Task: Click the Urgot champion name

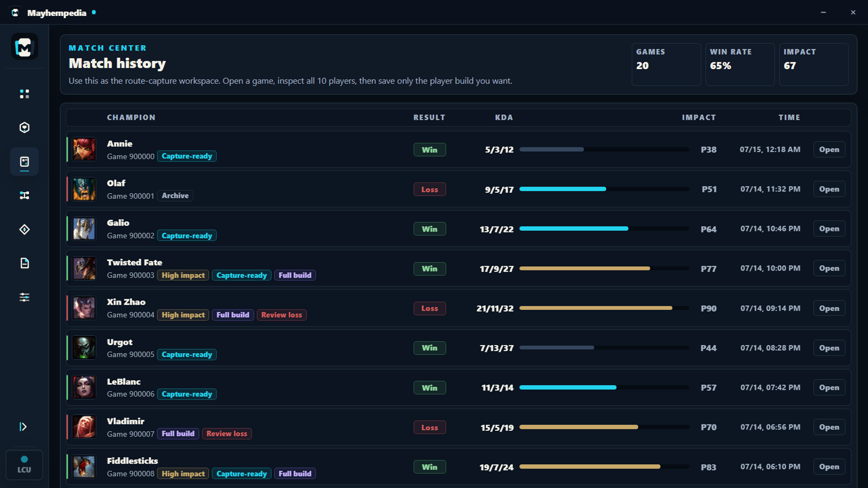Action: (x=120, y=342)
